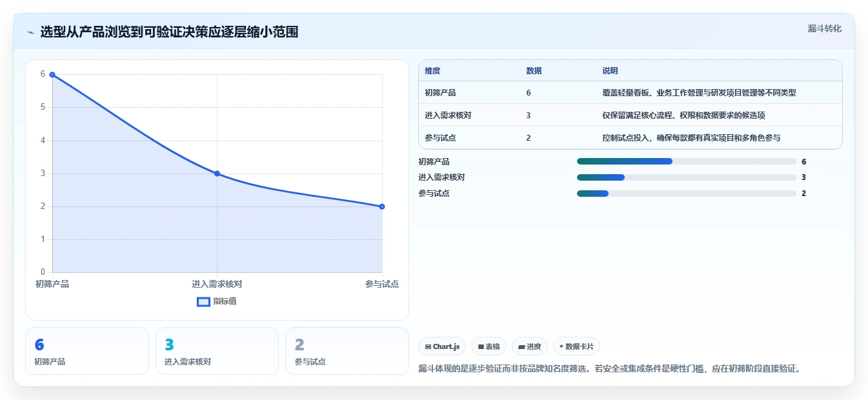This screenshot has width=868, height=400.
Task: Click the 进度 chip
Action: coord(530,346)
